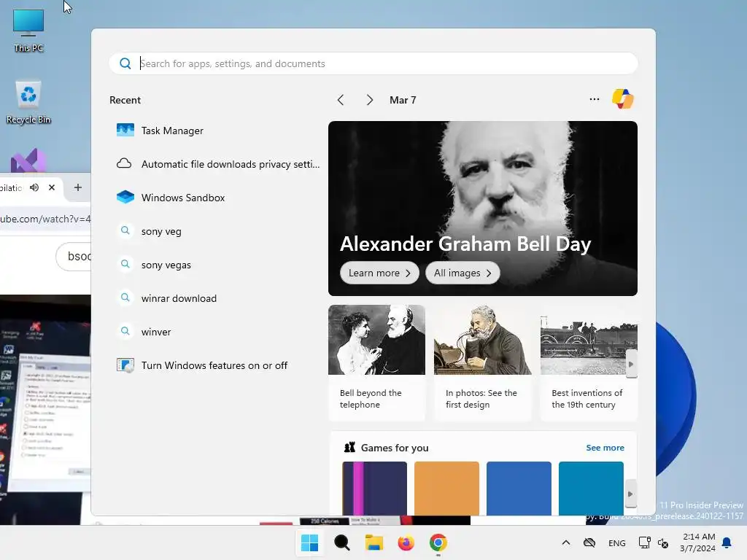Viewport: 747px width, 560px height.
Task: Open the Visual Studio desktop icon
Action: (28, 161)
